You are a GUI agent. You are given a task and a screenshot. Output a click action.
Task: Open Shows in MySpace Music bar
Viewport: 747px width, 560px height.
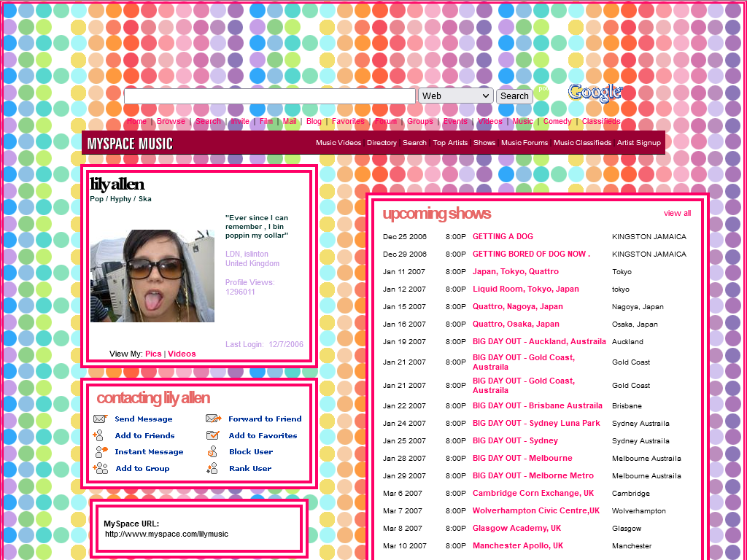[x=484, y=142]
